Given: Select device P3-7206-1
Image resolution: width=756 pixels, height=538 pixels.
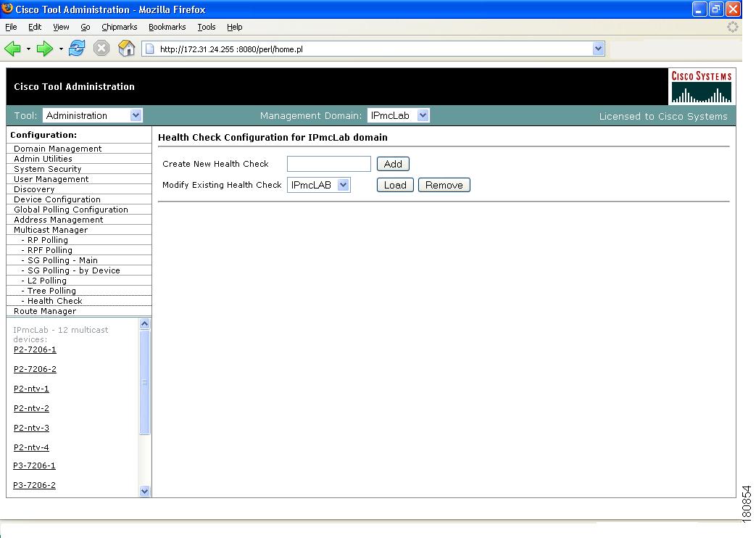Looking at the screenshot, I should (34, 465).
